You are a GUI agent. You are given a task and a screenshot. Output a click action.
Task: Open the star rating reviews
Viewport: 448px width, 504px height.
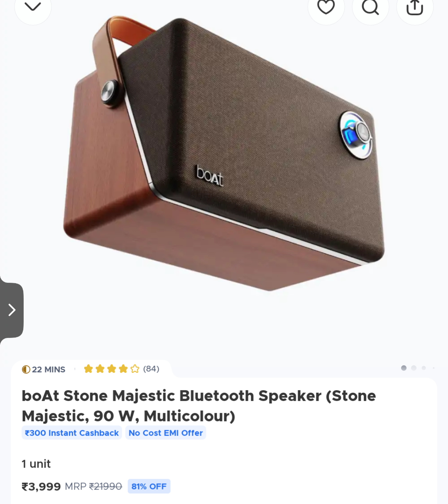[111, 369]
